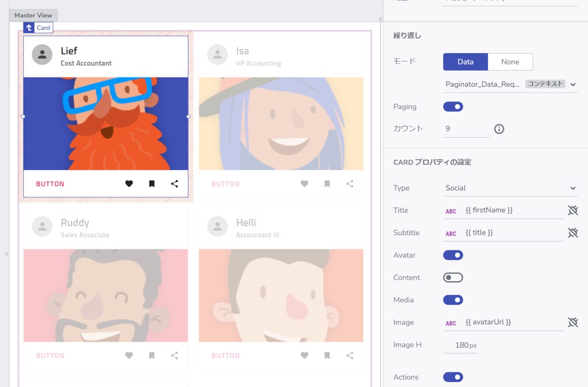Click the ABC type icon next to Subtitle
Viewport: 588px width, 387px height.
[451, 234]
